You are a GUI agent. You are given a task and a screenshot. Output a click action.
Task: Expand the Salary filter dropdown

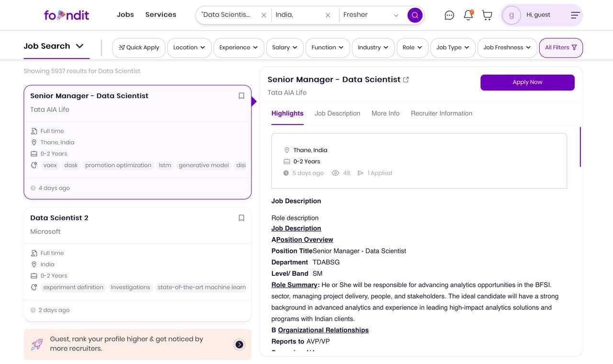pyautogui.click(x=285, y=47)
